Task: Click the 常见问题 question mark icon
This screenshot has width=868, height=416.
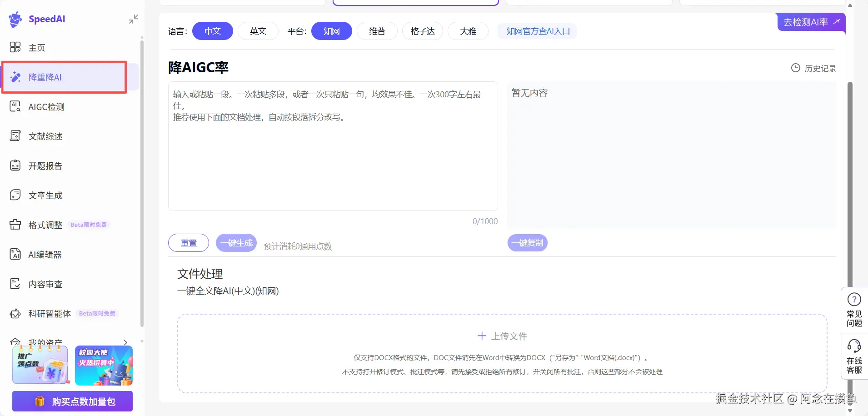Action: [854, 300]
